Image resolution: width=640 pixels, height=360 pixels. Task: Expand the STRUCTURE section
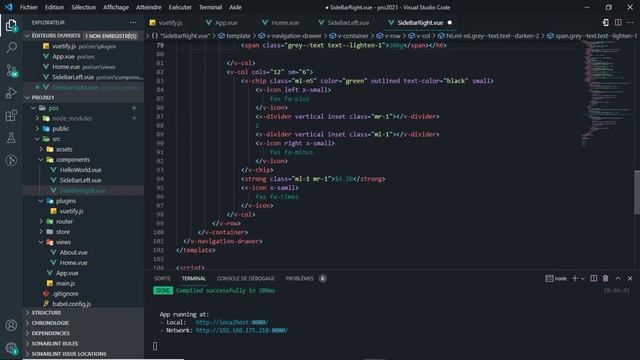point(84,313)
